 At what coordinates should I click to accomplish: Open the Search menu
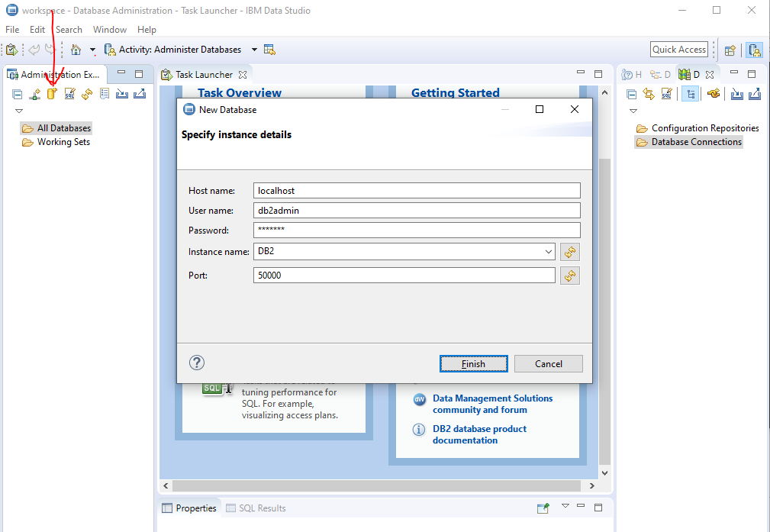(69, 30)
